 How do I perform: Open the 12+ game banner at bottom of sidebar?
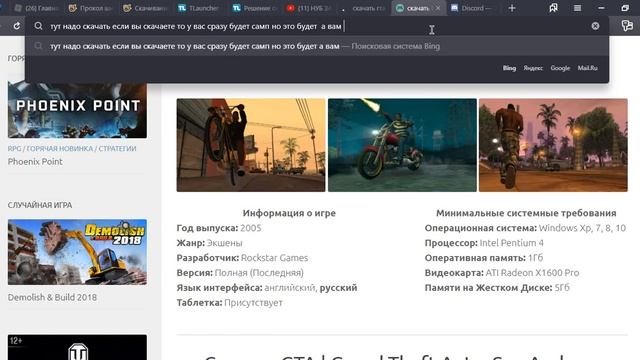[77, 347]
